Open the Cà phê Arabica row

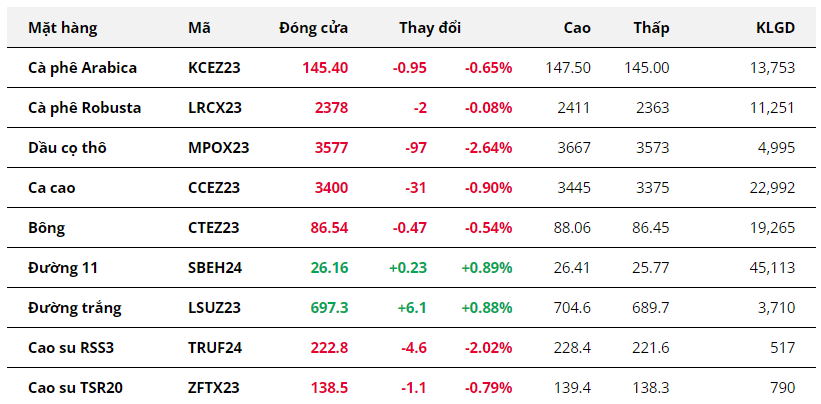(82, 68)
